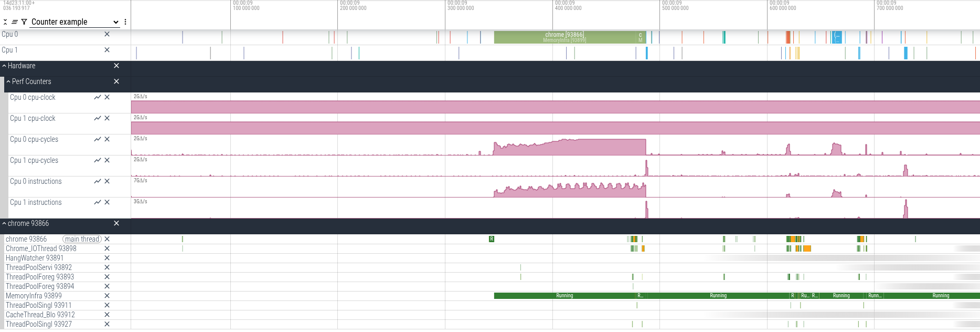Remove the ThreadPoolForeg 93893 track
This screenshot has width=980, height=332.
[107, 277]
